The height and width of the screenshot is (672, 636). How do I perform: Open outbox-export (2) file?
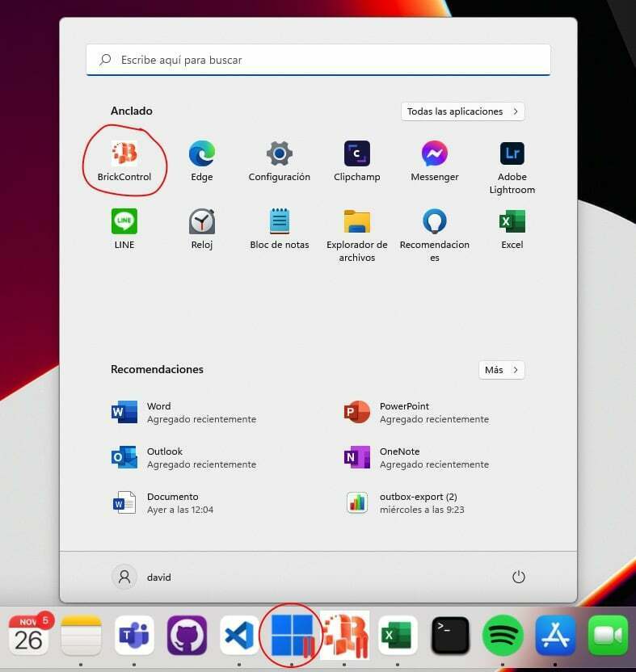405,503
